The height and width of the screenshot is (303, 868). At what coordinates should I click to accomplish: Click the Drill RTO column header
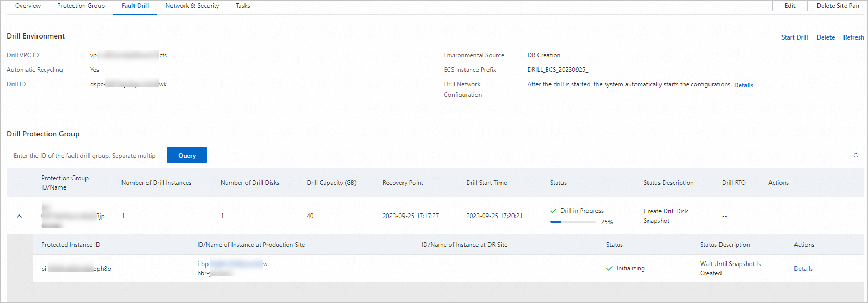pyautogui.click(x=733, y=183)
